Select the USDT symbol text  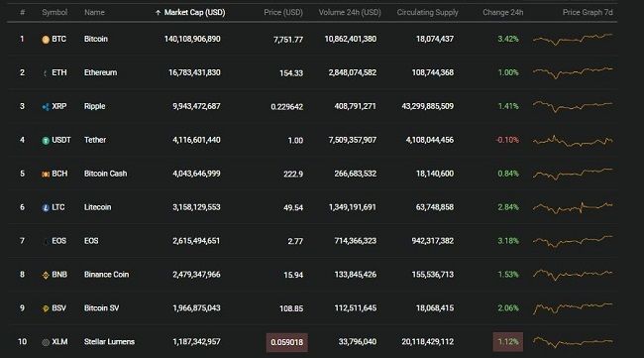[61, 140]
